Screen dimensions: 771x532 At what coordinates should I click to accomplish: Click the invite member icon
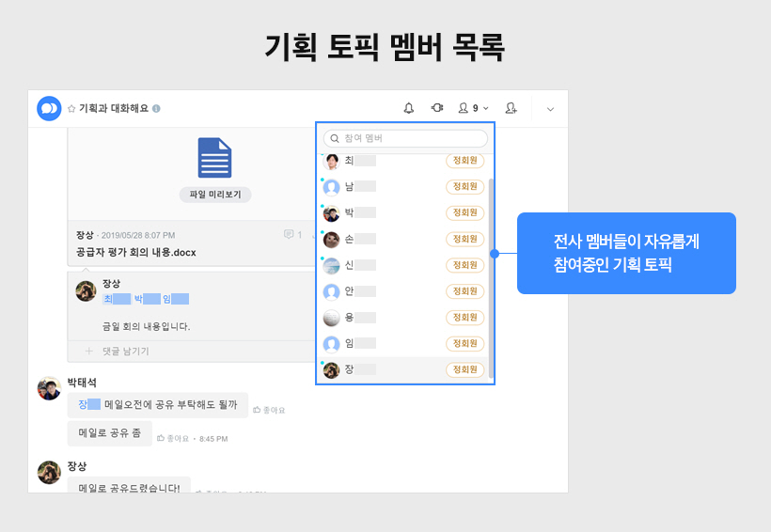click(x=511, y=108)
